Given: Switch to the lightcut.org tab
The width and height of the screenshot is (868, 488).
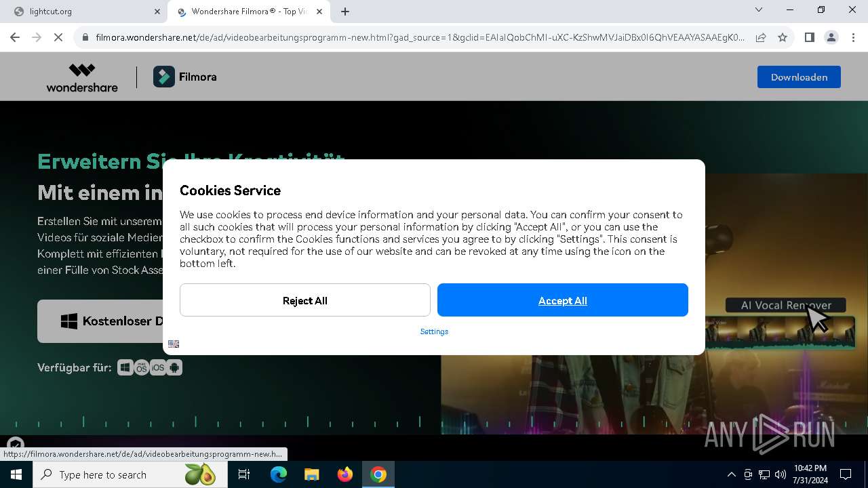Looking at the screenshot, I should pos(83,12).
